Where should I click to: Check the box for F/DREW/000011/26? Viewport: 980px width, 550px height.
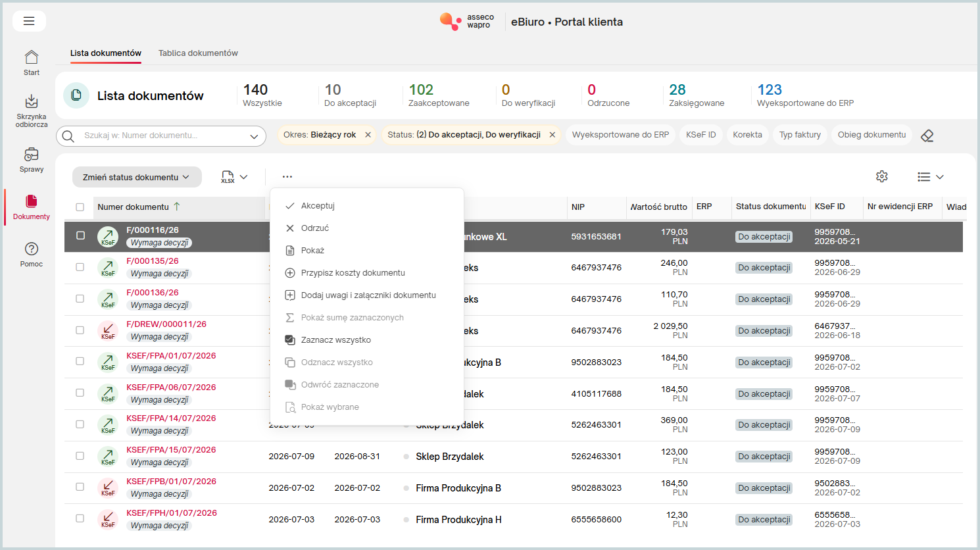point(80,330)
